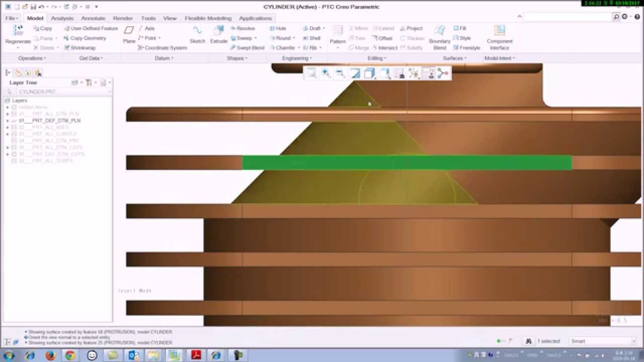Expand the Datum group dropdown
644x362 pixels.
(164, 58)
